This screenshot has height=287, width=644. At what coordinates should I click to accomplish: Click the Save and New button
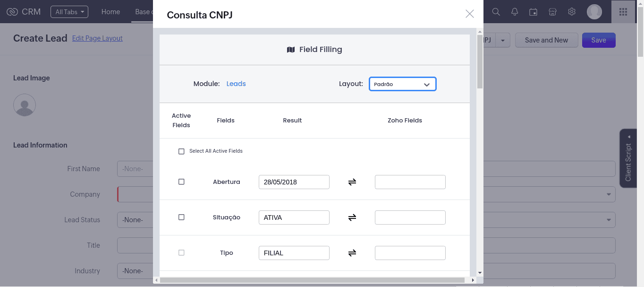(546, 40)
